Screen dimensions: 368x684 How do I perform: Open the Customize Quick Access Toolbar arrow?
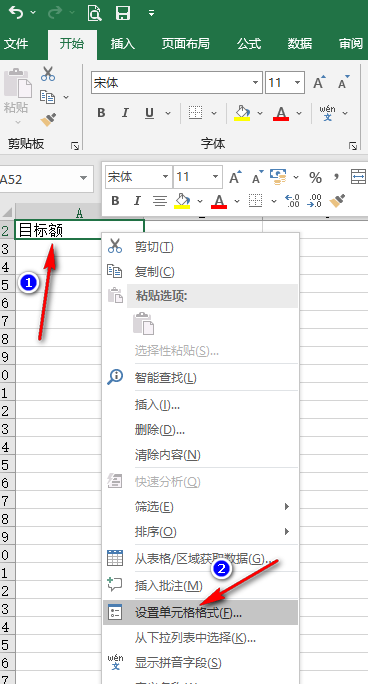tap(151, 13)
